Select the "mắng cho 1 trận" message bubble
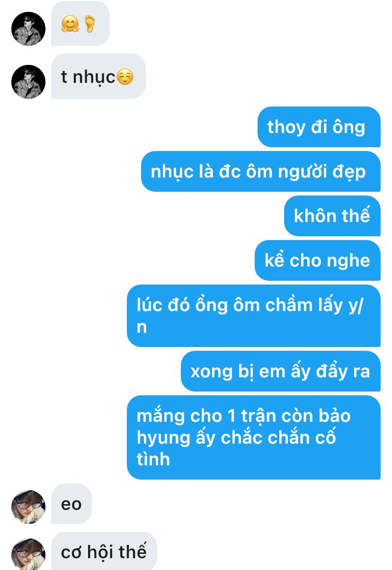This screenshot has width=392, height=570. (x=254, y=437)
